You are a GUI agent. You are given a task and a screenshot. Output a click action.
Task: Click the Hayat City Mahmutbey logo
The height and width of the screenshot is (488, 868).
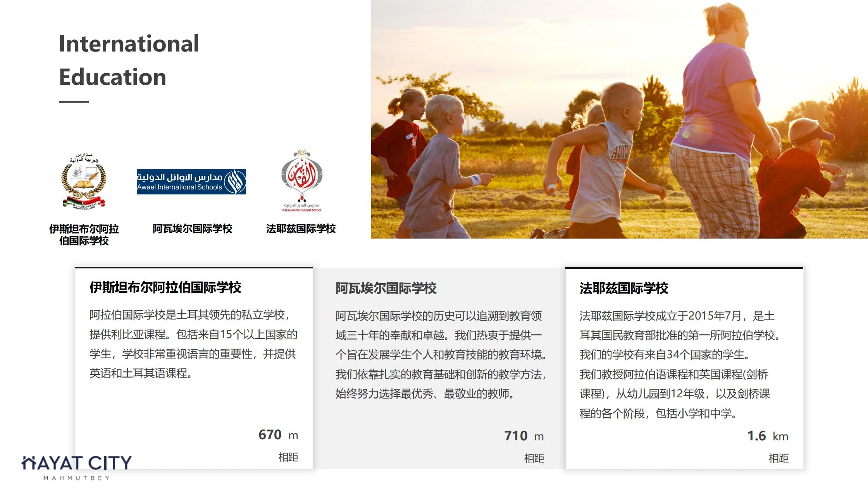click(77, 467)
